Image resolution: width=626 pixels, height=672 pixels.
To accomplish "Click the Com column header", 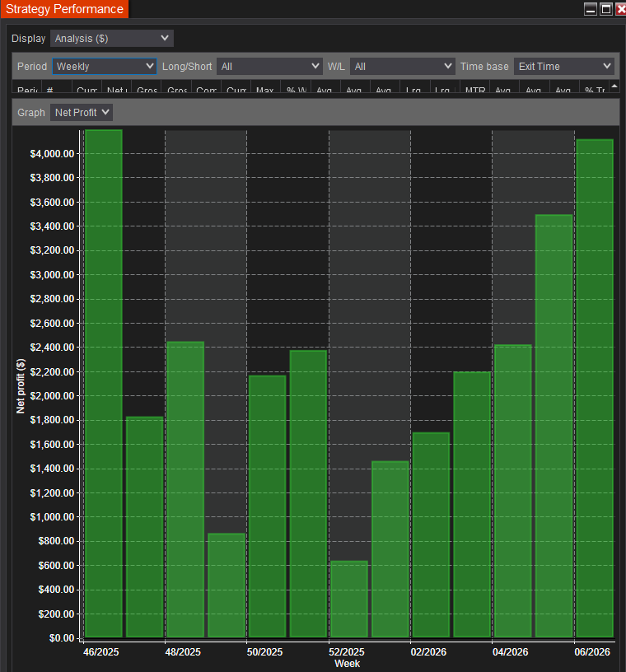I will [206, 89].
